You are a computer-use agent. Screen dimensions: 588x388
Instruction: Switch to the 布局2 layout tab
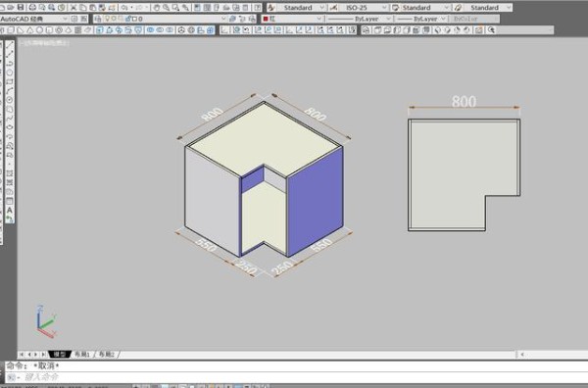(107, 354)
